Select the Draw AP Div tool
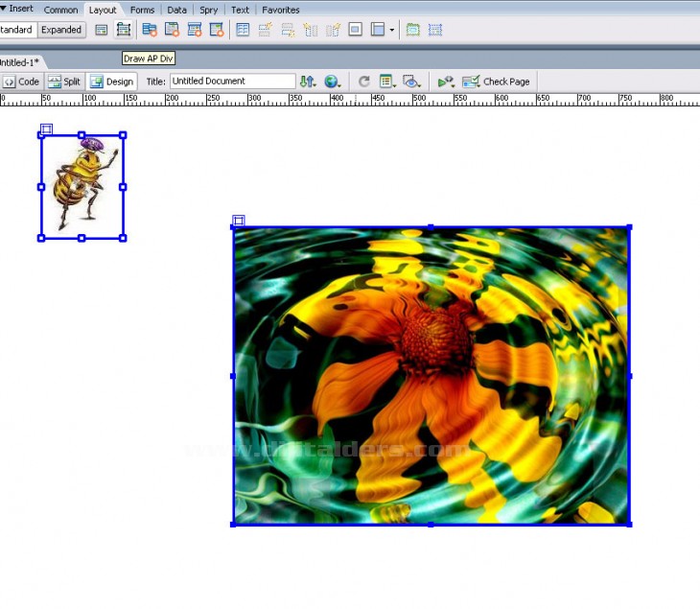This screenshot has height=609, width=700. coord(124,30)
